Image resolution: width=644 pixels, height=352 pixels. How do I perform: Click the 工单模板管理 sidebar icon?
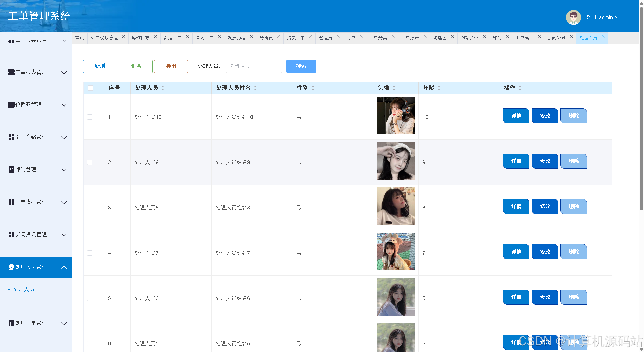point(11,202)
